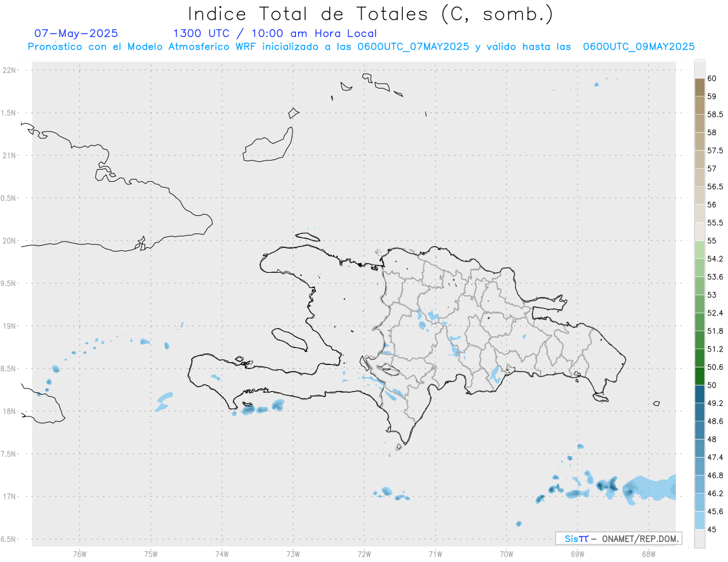Click colorbar label '57.5'
The height and width of the screenshot is (562, 728).
715,150
